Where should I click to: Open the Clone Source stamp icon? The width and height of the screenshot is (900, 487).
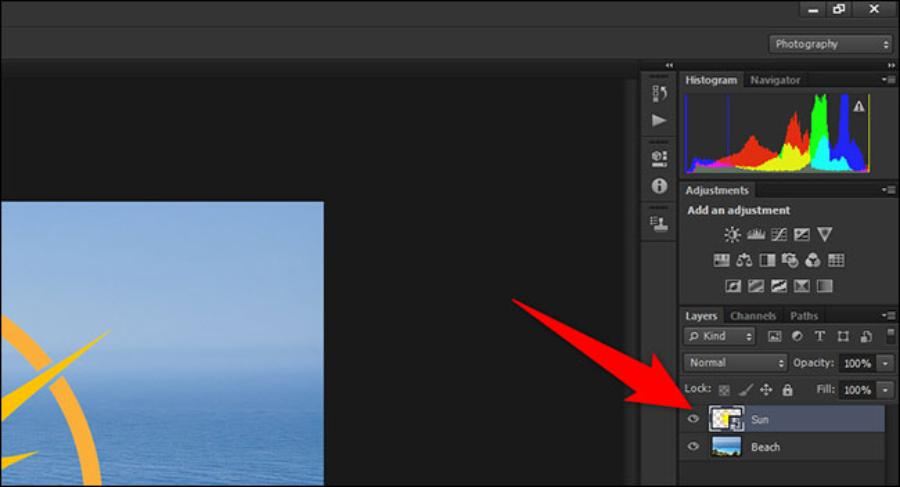tap(660, 223)
